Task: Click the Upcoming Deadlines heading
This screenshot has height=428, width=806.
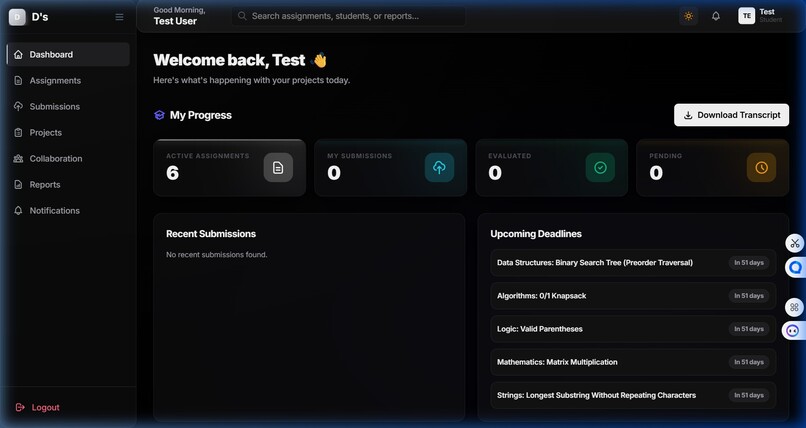Action: (536, 234)
